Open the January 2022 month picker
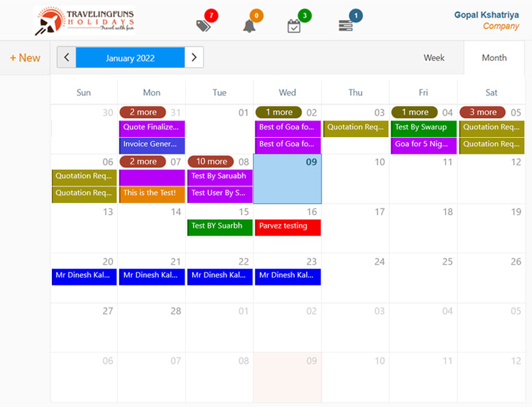This screenshot has width=532, height=407. click(x=130, y=58)
